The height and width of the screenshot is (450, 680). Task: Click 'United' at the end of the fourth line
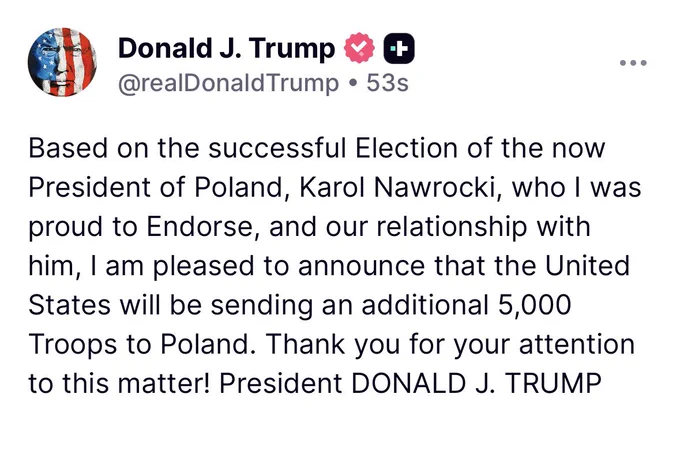pos(587,266)
